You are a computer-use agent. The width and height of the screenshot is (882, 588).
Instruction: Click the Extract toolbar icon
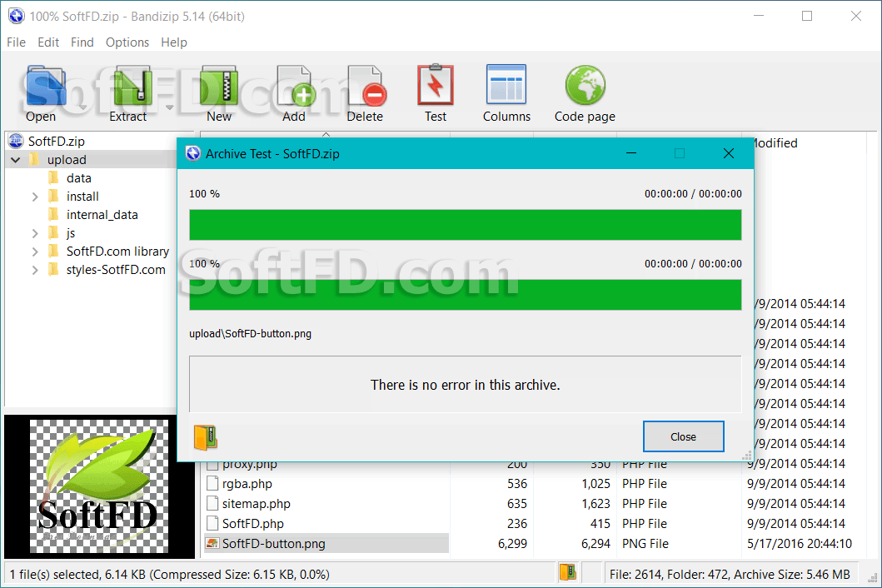[x=132, y=86]
